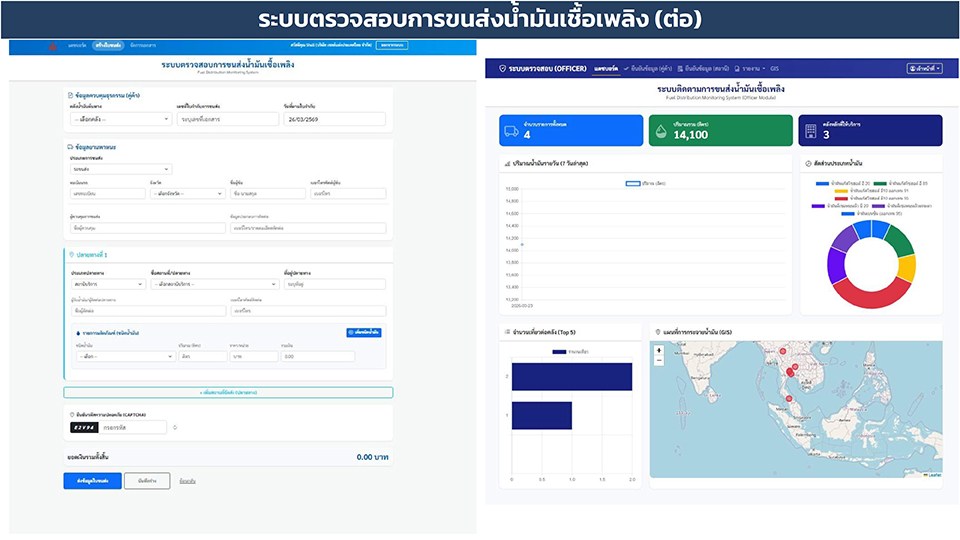The height and width of the screenshot is (540, 960).
Task: Open the origin fuel depot dropdown
Action: coord(122,119)
